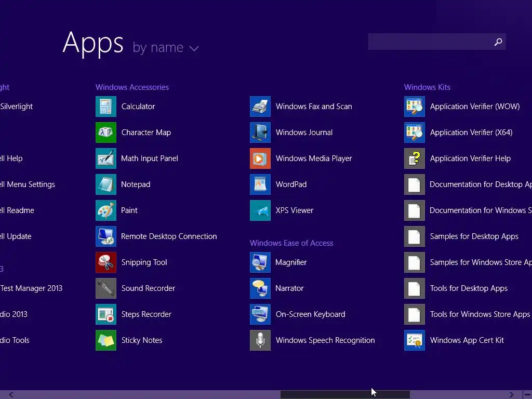Open Application Verifier (WOW) icon
This screenshot has height=399, width=532.
pyautogui.click(x=415, y=107)
